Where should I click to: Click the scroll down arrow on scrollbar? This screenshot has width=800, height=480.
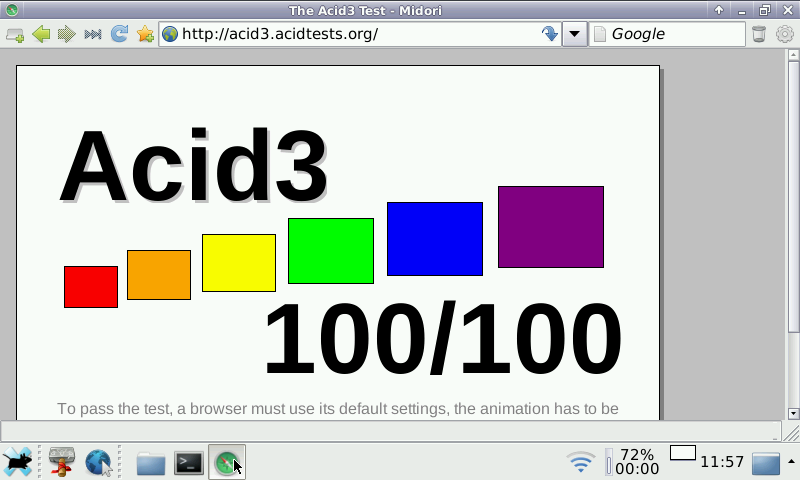pyautogui.click(x=793, y=413)
